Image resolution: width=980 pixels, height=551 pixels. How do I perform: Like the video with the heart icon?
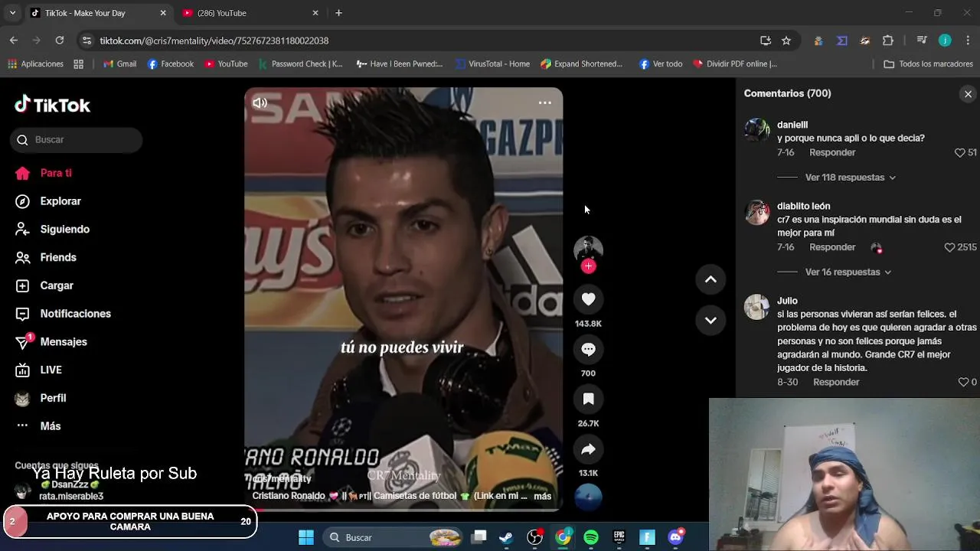588,299
